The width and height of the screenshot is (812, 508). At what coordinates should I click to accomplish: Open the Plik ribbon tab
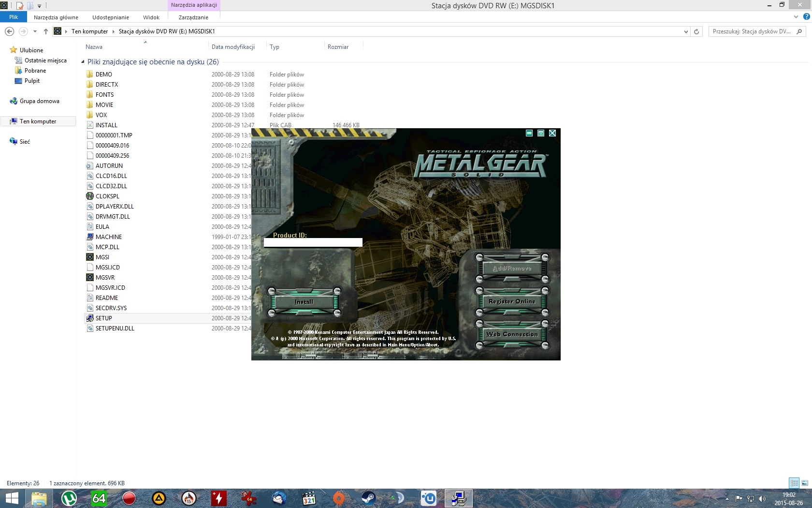[x=14, y=17]
